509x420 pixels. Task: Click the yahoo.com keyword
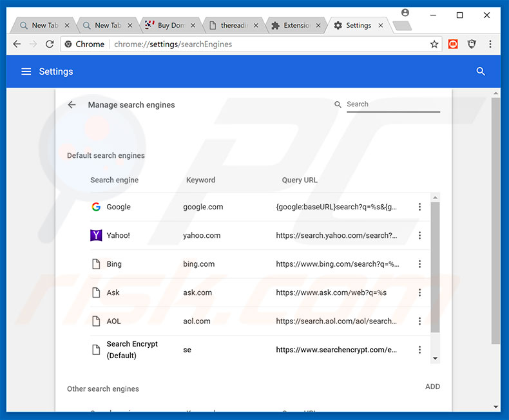tap(202, 235)
